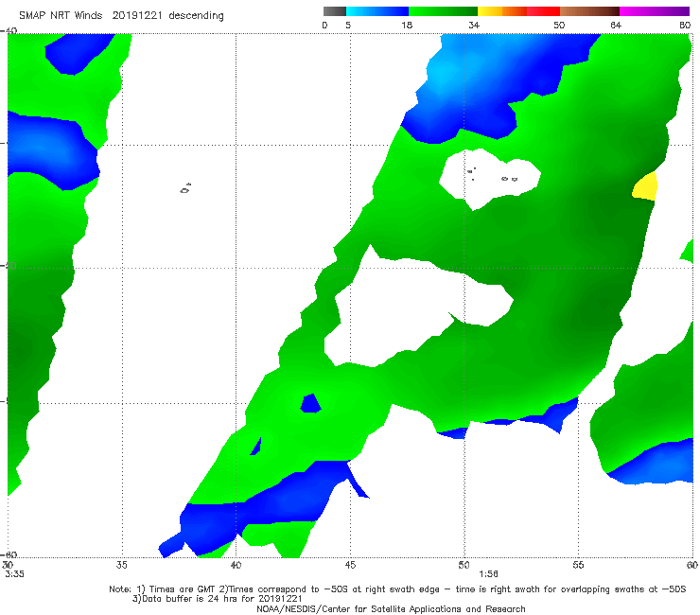Image resolution: width=700 pixels, height=615 pixels.
Task: Pick the brown segment of the color bar
Action: click(589, 11)
